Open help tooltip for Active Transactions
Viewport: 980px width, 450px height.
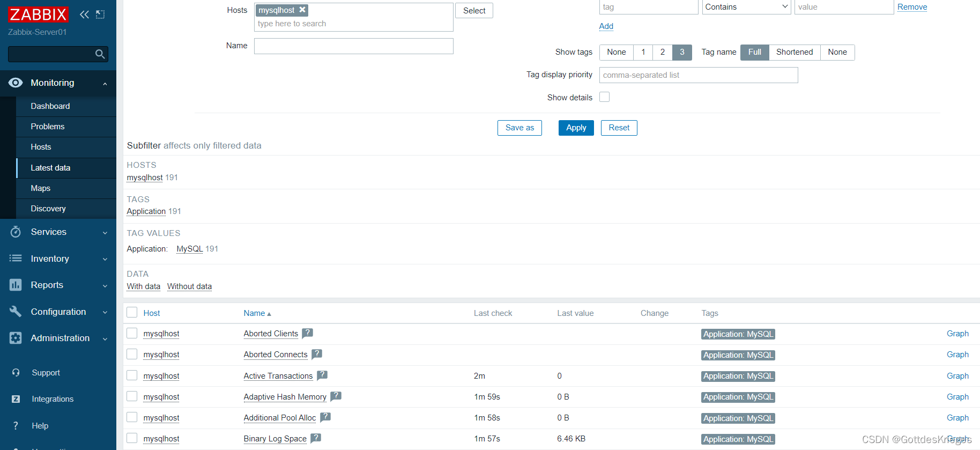coord(322,375)
